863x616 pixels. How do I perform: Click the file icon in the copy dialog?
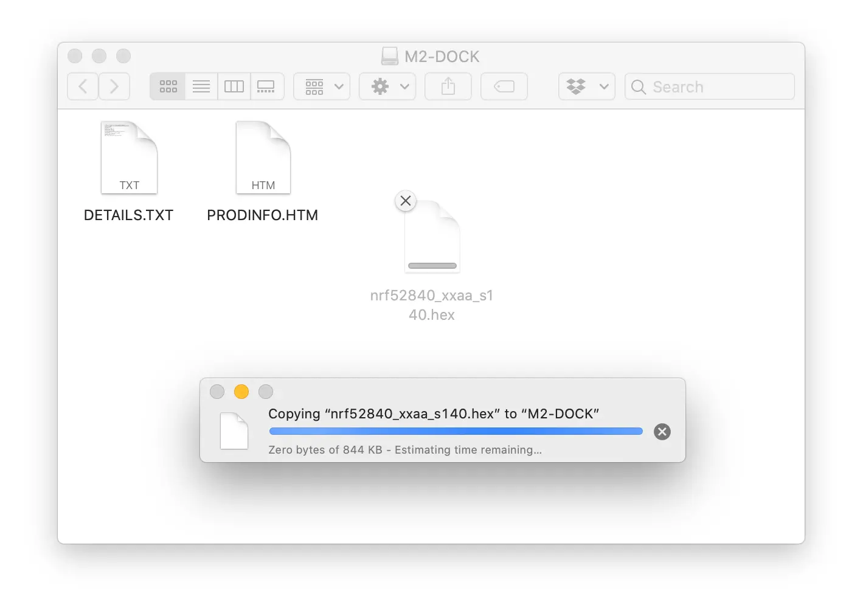point(234,431)
